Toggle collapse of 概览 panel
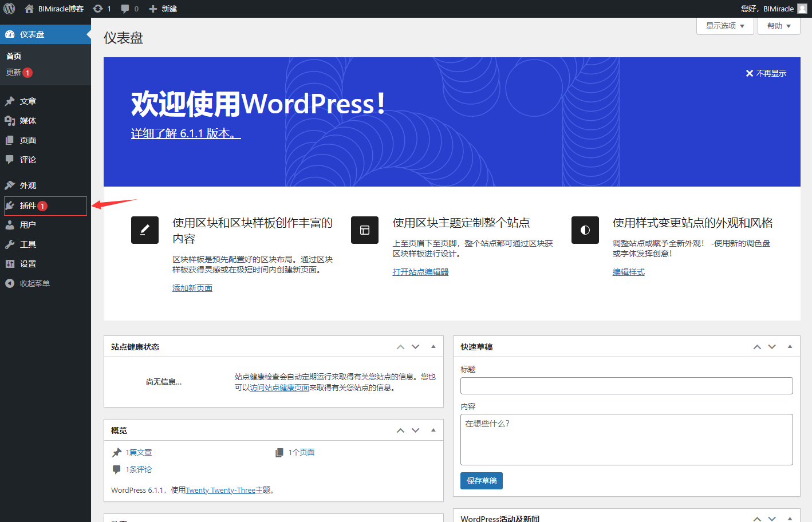This screenshot has height=522, width=812. coord(433,430)
